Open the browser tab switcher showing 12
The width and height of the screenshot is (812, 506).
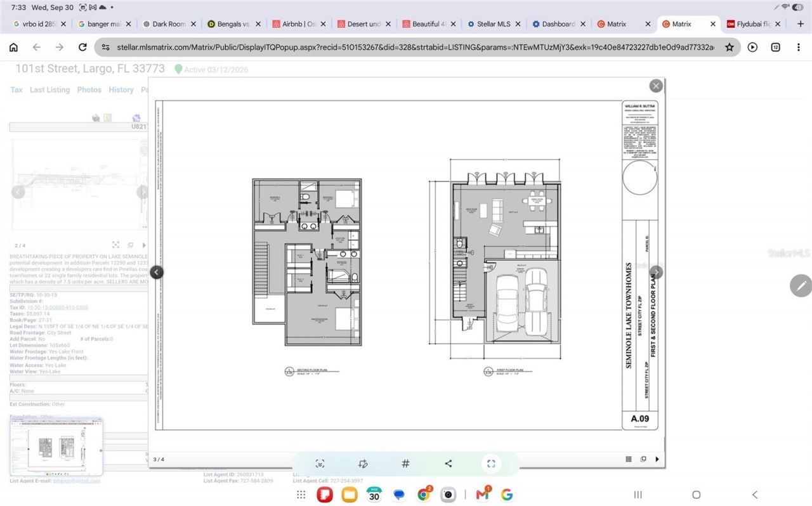pyautogui.click(x=775, y=47)
